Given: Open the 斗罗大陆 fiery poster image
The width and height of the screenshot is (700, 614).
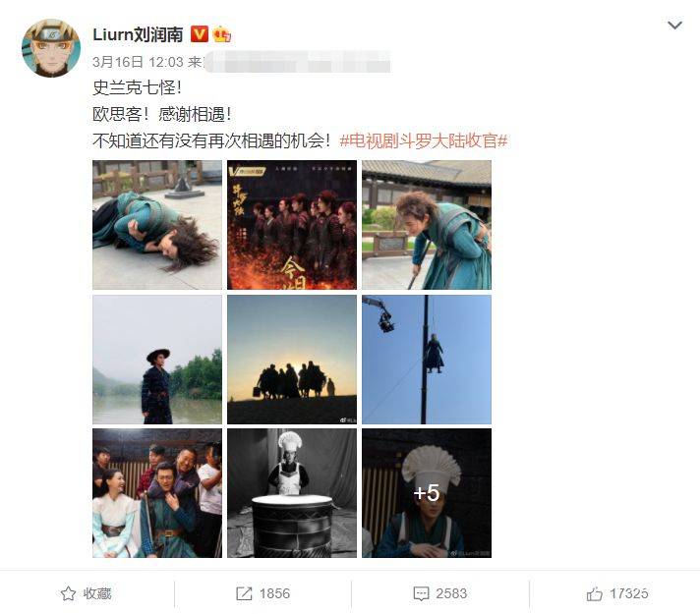Looking at the screenshot, I should [x=292, y=225].
